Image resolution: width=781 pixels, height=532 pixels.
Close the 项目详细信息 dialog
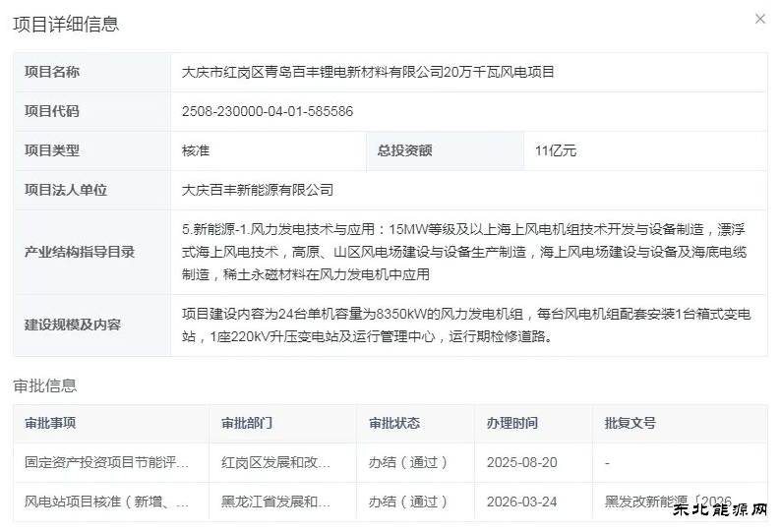click(x=759, y=19)
